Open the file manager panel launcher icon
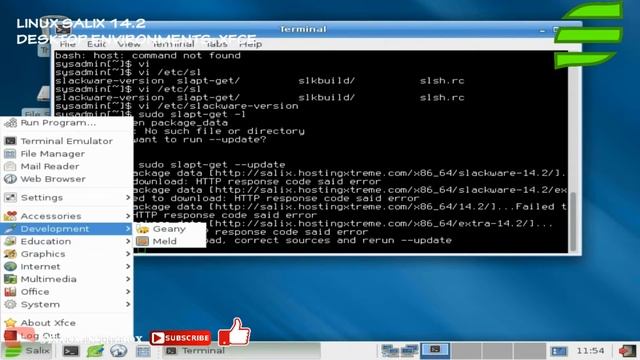 143,351
